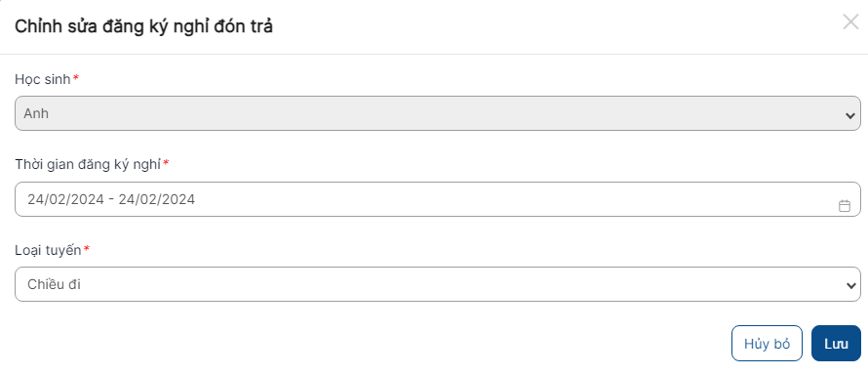Click the selected value Anh
868x374 pixels.
point(36,113)
